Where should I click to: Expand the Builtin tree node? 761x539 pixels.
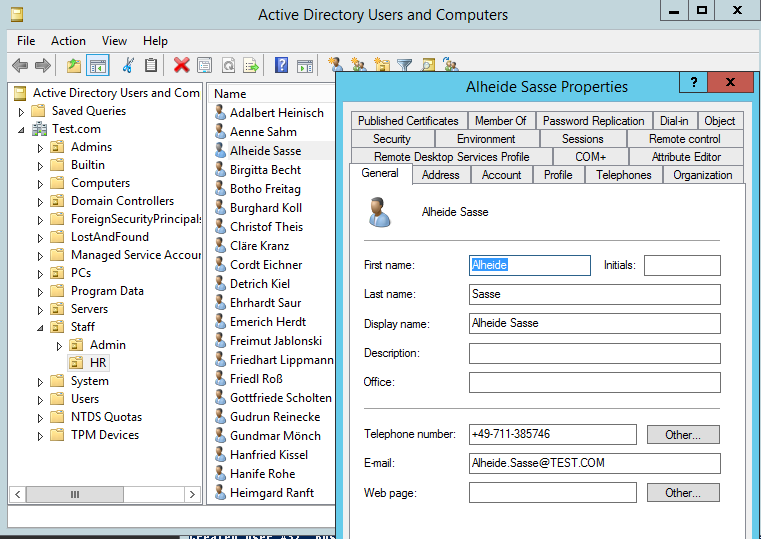(x=40, y=166)
